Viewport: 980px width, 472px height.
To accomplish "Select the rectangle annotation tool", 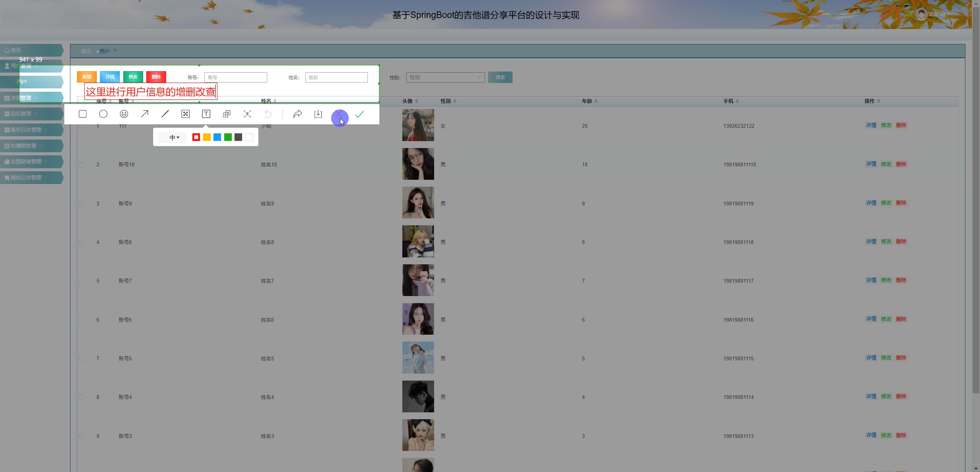I will pyautogui.click(x=83, y=114).
